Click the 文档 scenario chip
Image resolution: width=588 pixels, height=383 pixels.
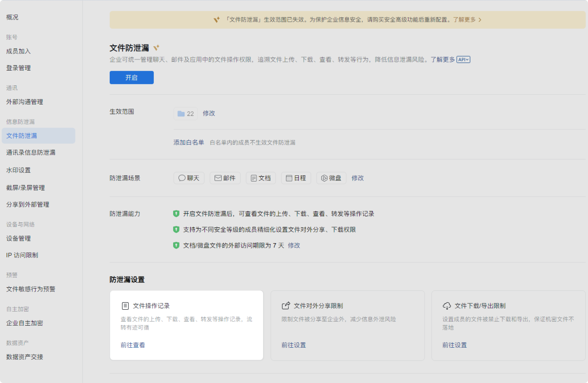pos(261,178)
